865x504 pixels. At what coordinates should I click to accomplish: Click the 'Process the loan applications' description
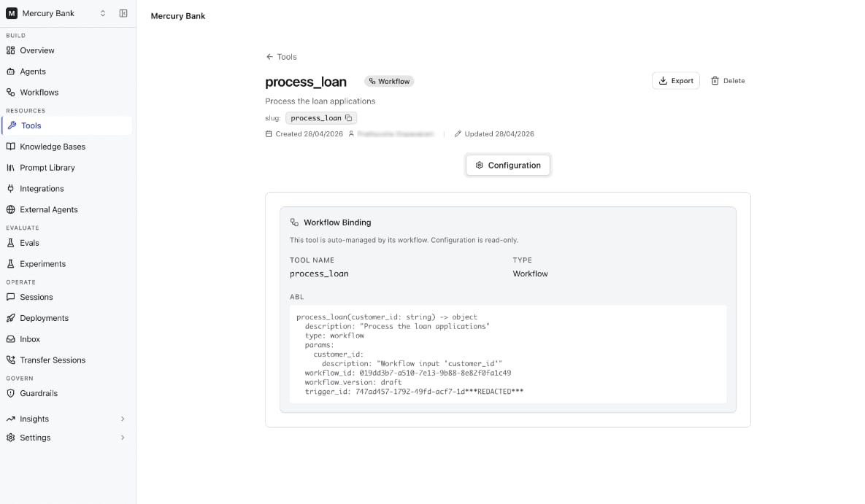click(x=320, y=101)
